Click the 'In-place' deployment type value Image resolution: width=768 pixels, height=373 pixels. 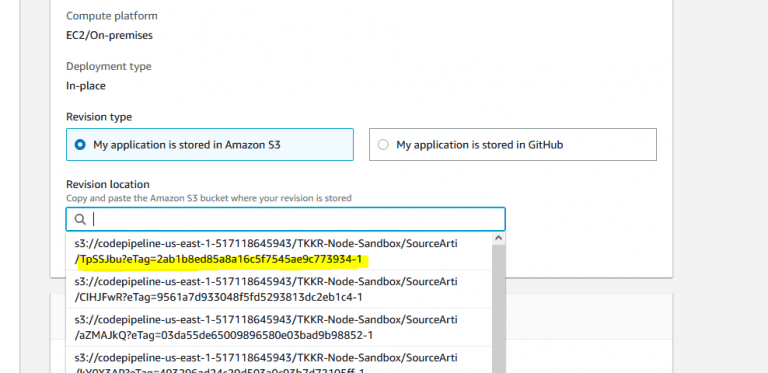coord(86,86)
